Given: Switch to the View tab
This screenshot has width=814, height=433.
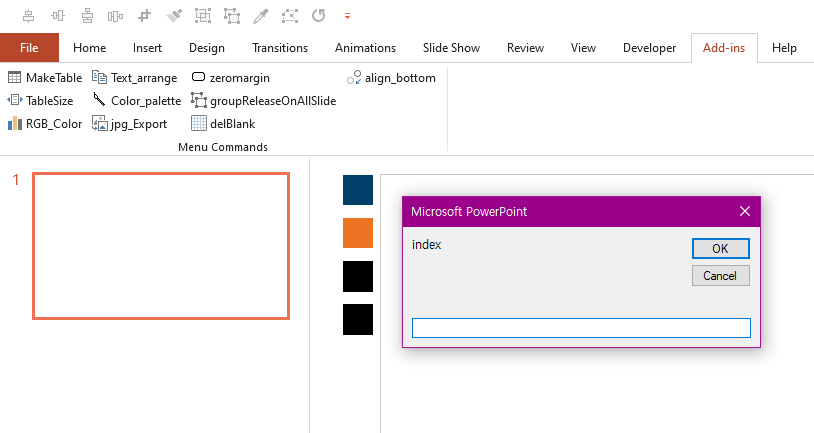Looking at the screenshot, I should 583,48.
